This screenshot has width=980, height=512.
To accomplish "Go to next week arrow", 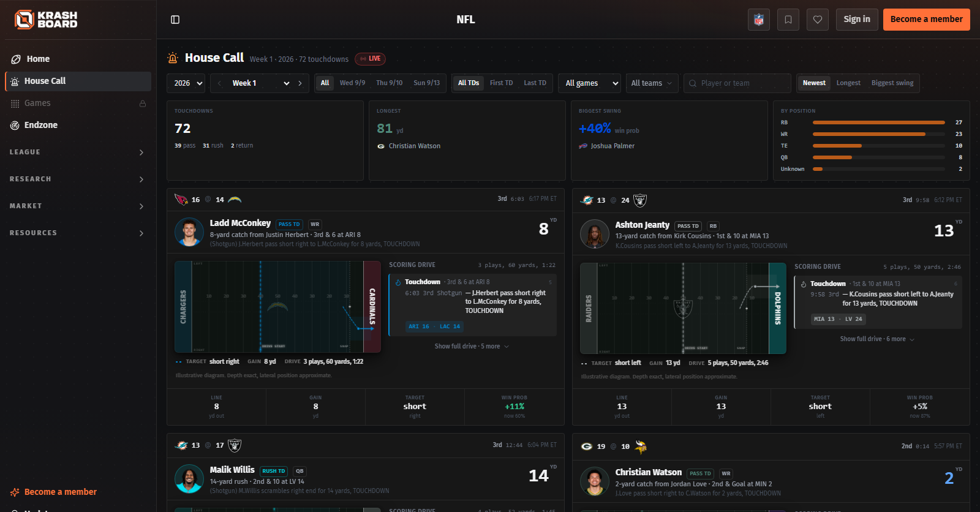I will 300,83.
